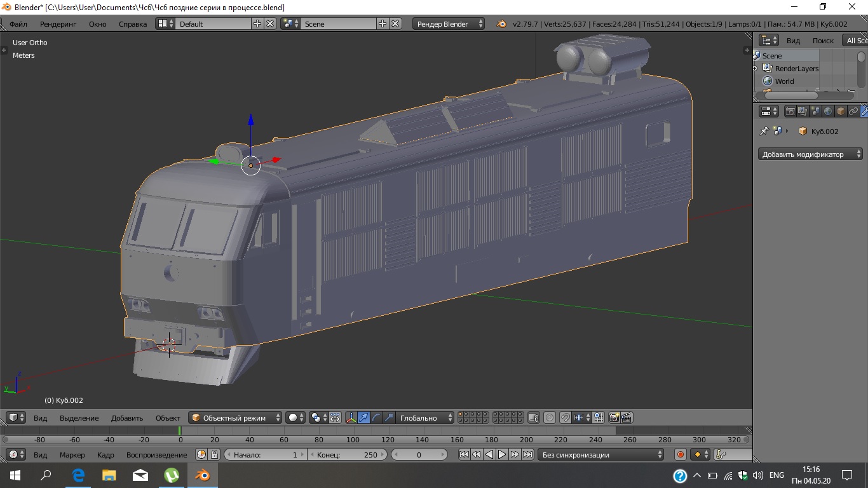Open Blender from the Windows taskbar
This screenshot has width=868, height=488.
[x=203, y=475]
